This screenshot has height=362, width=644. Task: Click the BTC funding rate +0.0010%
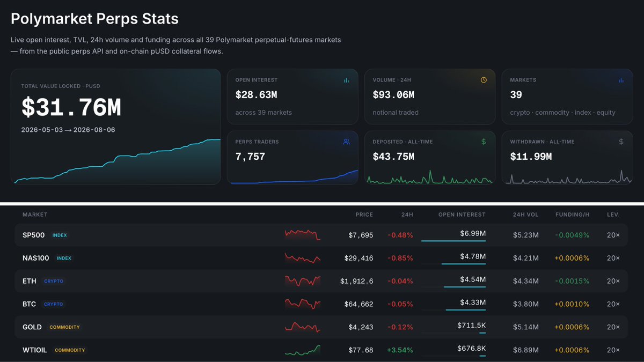tap(572, 304)
